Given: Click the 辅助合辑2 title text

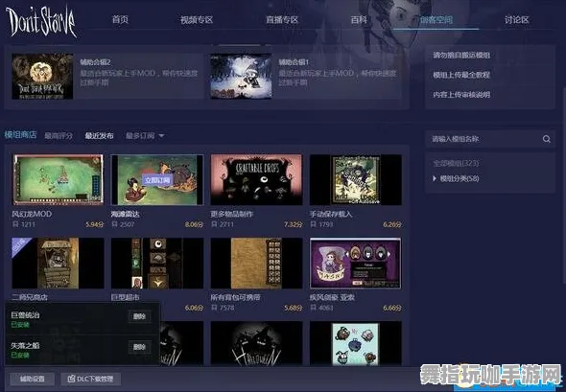Looking at the screenshot, I should [x=95, y=62].
